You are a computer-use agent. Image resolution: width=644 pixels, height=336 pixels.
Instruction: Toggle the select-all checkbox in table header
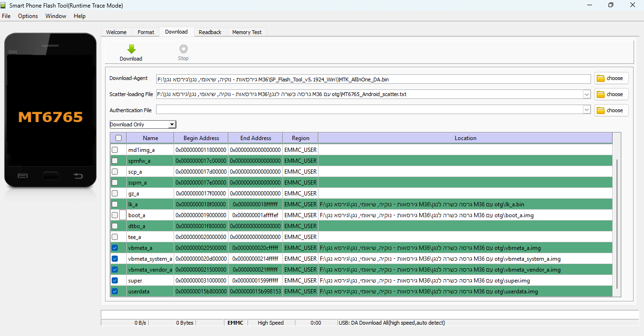[118, 138]
